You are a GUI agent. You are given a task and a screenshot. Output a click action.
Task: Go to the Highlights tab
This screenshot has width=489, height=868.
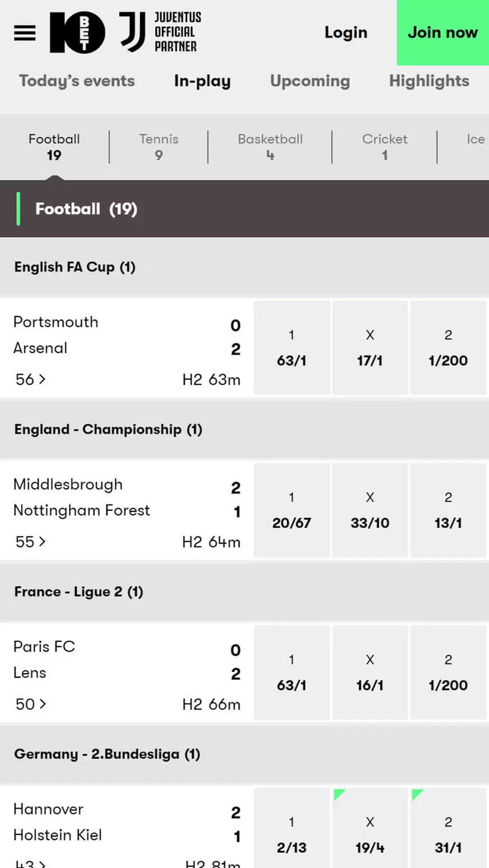coord(429,81)
